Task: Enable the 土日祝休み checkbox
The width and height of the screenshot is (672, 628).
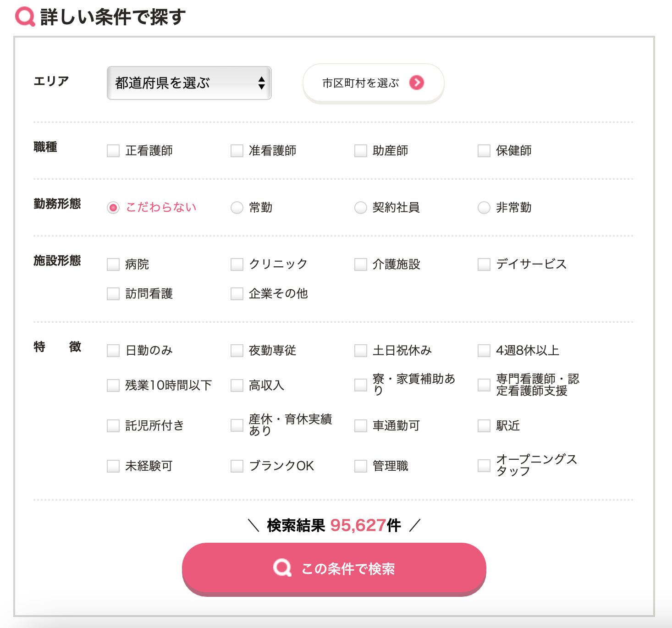Action: click(x=361, y=351)
